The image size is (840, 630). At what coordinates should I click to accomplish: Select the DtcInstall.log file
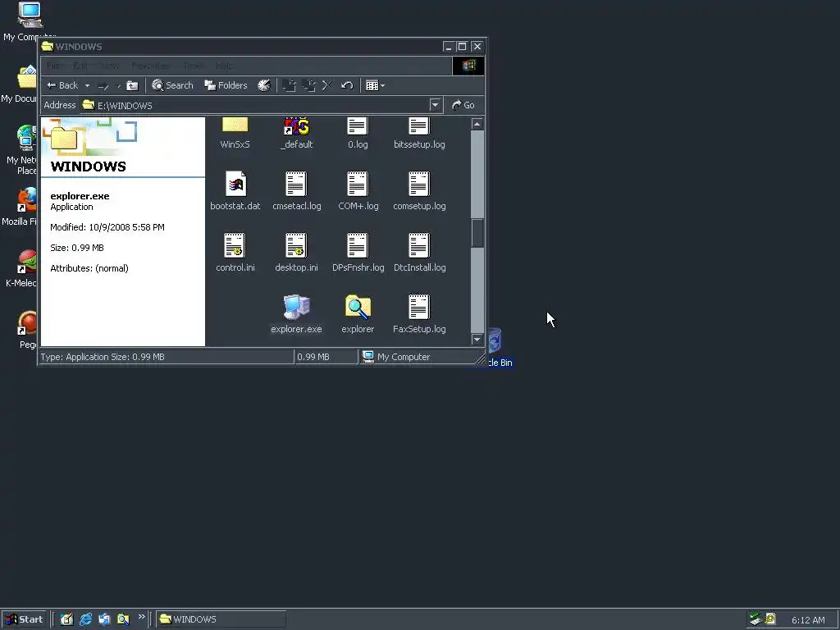[419, 253]
